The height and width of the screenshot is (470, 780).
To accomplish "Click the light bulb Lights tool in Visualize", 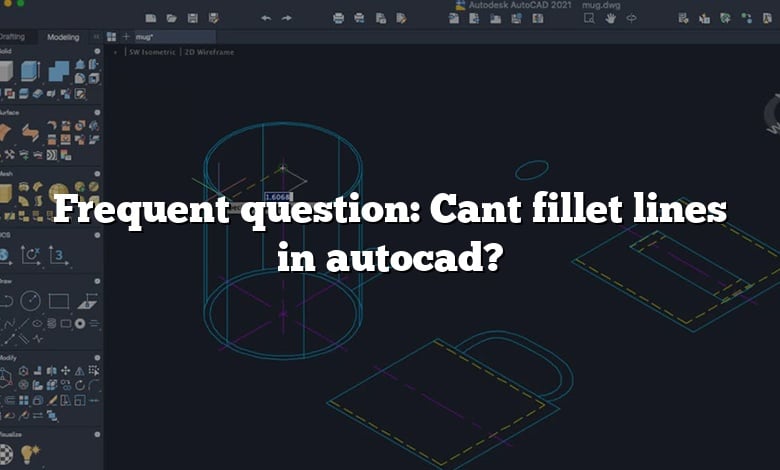I will point(30,454).
